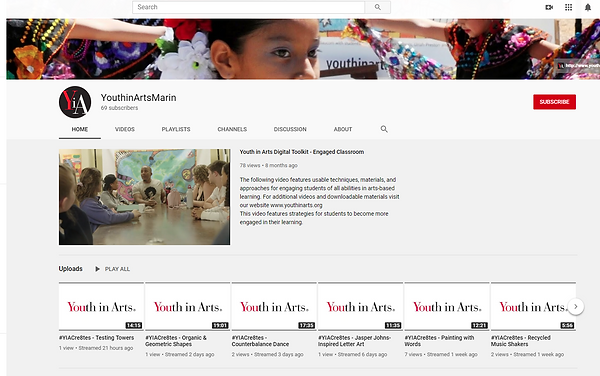Open the notifications bell icon
Screen dimensions: 600x376
[x=588, y=7]
